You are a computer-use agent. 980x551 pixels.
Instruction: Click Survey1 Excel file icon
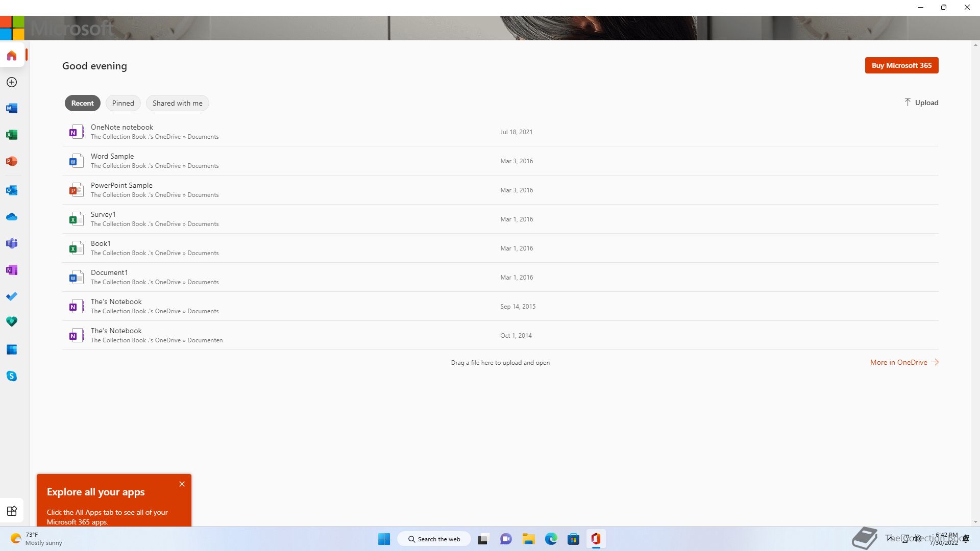pos(76,219)
